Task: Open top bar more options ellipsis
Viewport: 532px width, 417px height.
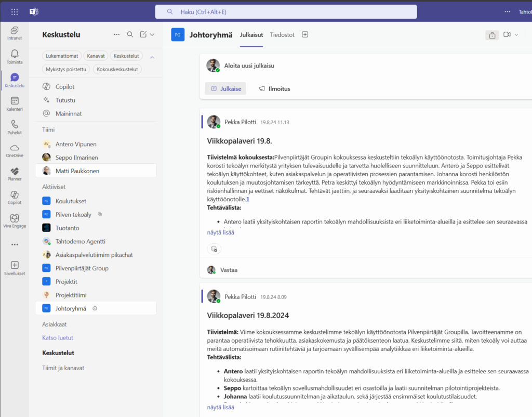Action: tap(507, 11)
